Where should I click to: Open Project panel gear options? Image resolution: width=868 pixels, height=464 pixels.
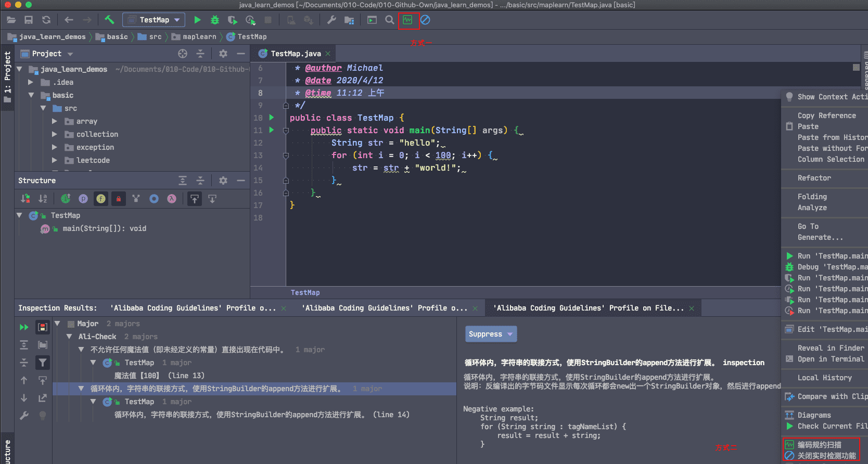223,54
